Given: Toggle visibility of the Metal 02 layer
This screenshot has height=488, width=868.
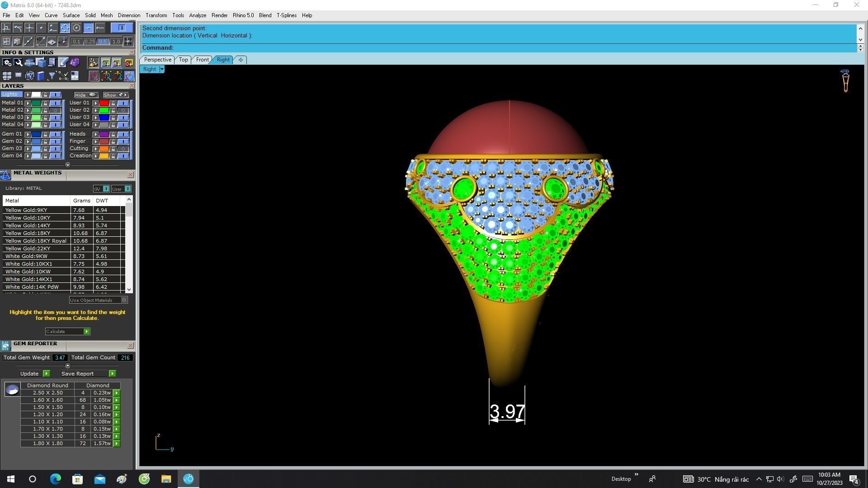Looking at the screenshot, I should (x=56, y=110).
